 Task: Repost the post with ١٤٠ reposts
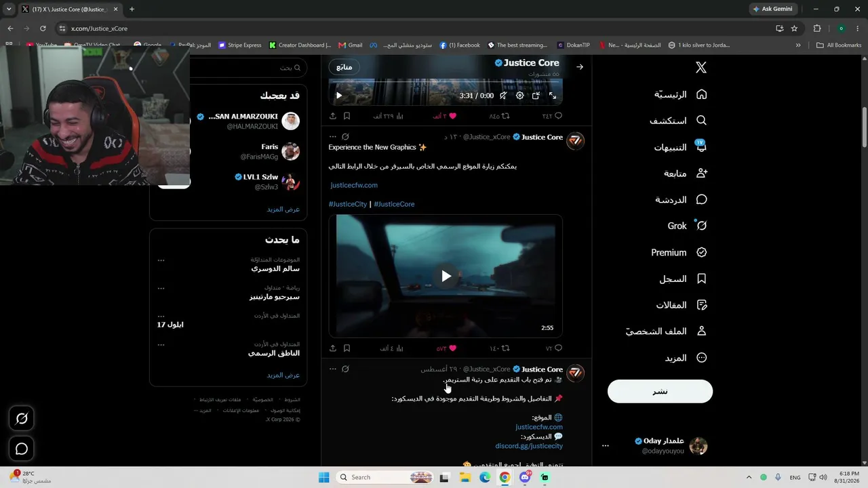(x=499, y=348)
